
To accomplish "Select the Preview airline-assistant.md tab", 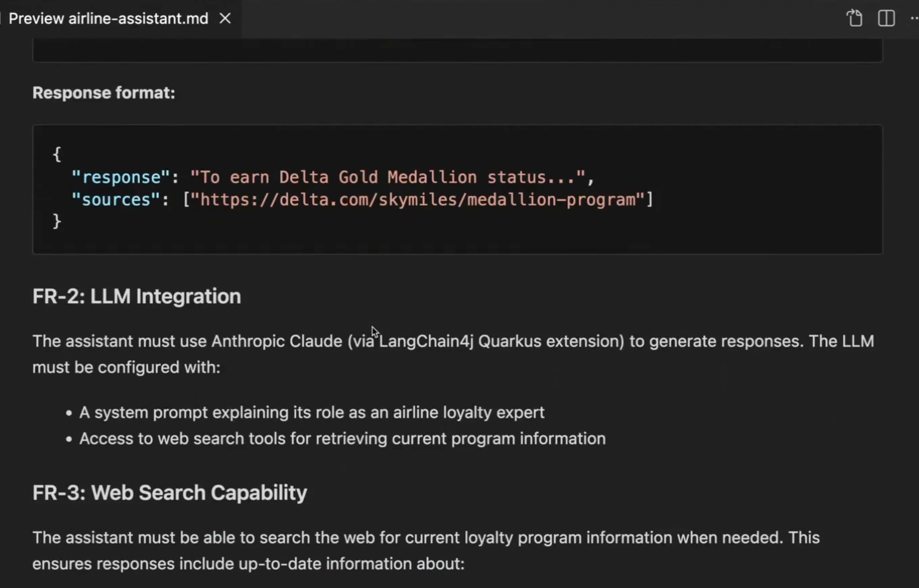I will coord(109,18).
